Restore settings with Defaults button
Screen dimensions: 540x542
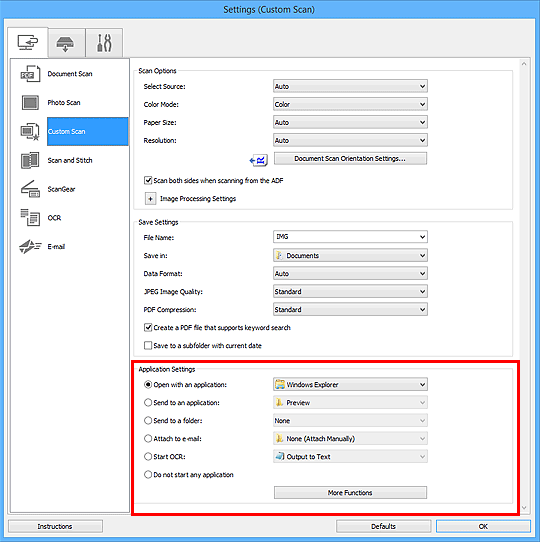(x=383, y=526)
